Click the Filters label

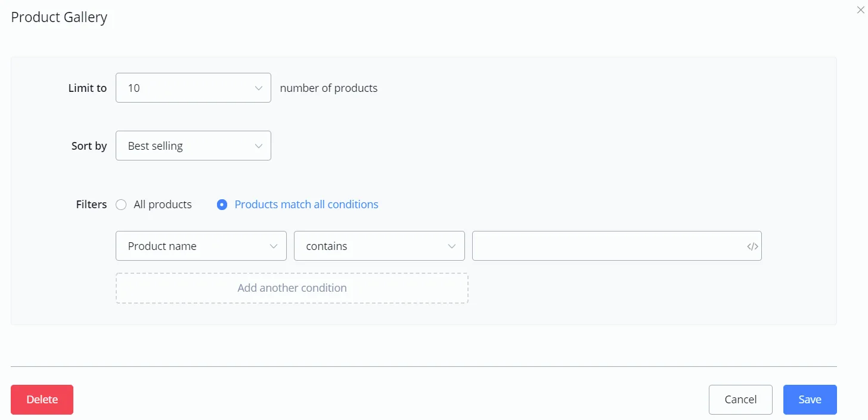(91, 205)
